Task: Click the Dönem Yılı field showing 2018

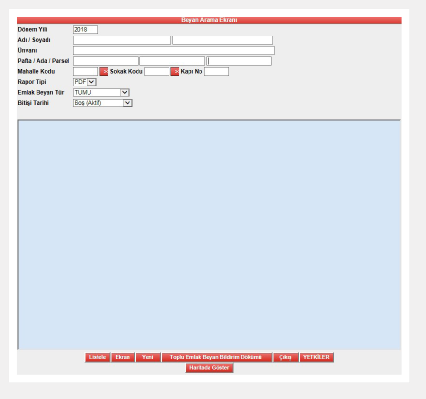Action: pos(85,30)
